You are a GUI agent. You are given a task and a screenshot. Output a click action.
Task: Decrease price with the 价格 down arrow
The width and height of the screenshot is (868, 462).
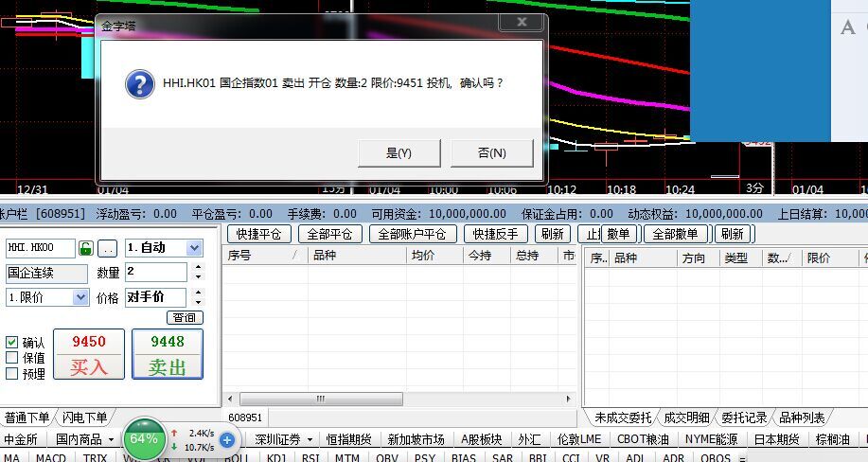coord(197,302)
